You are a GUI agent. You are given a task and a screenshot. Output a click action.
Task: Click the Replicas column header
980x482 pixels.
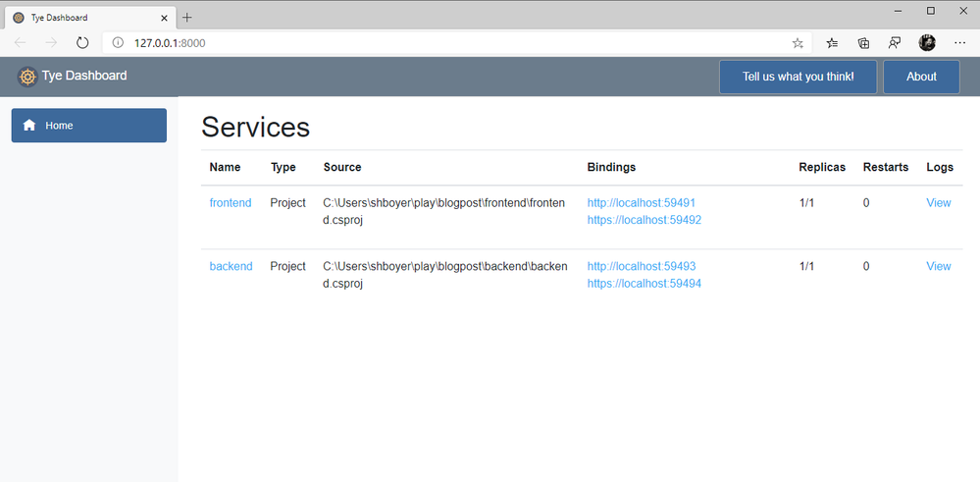(822, 167)
